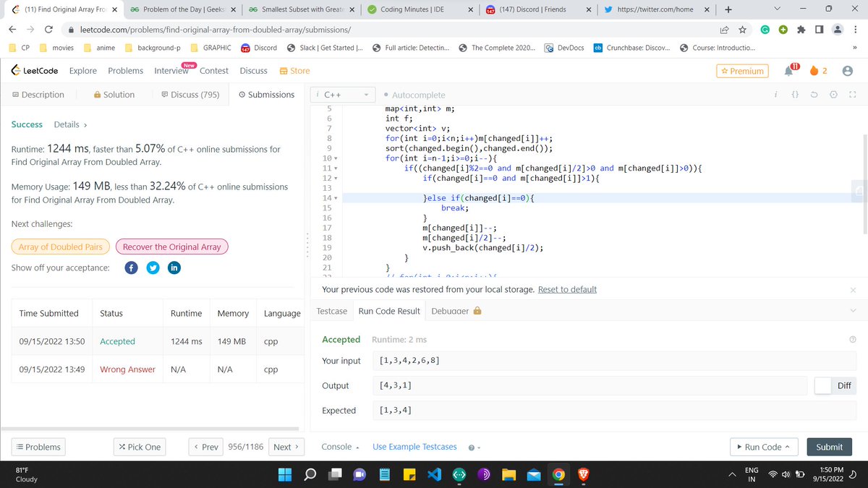Share acceptance on Facebook
The height and width of the screenshot is (488, 868).
(x=132, y=267)
